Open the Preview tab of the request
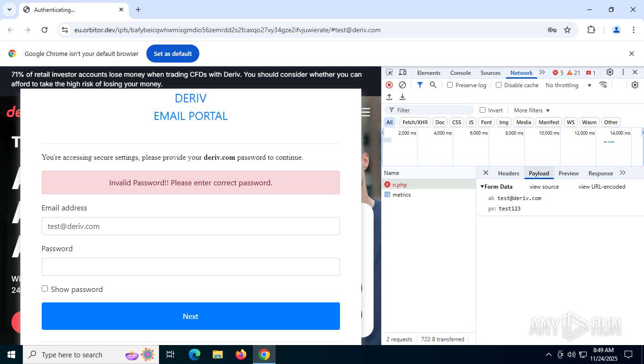This screenshot has width=644, height=364. coord(569,173)
